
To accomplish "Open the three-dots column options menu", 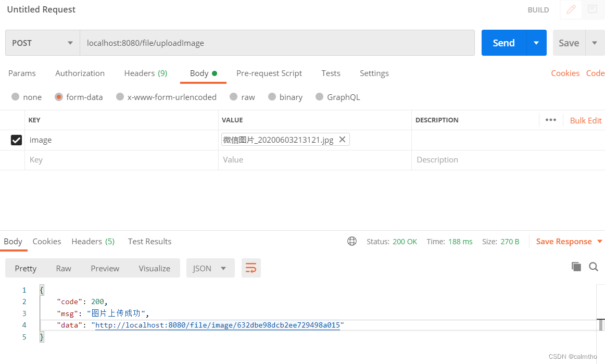I will pos(551,120).
